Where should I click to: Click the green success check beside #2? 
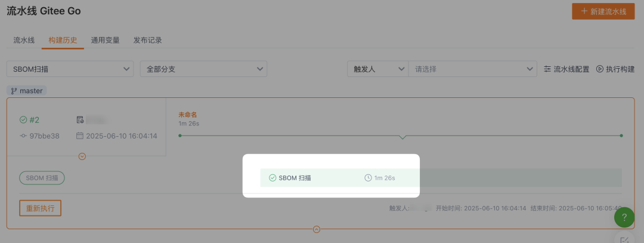[23, 120]
